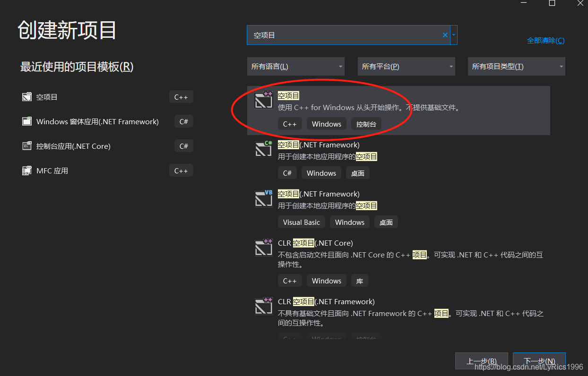The height and width of the screenshot is (376, 588).
Task: Click inside the template search field
Action: (345, 35)
